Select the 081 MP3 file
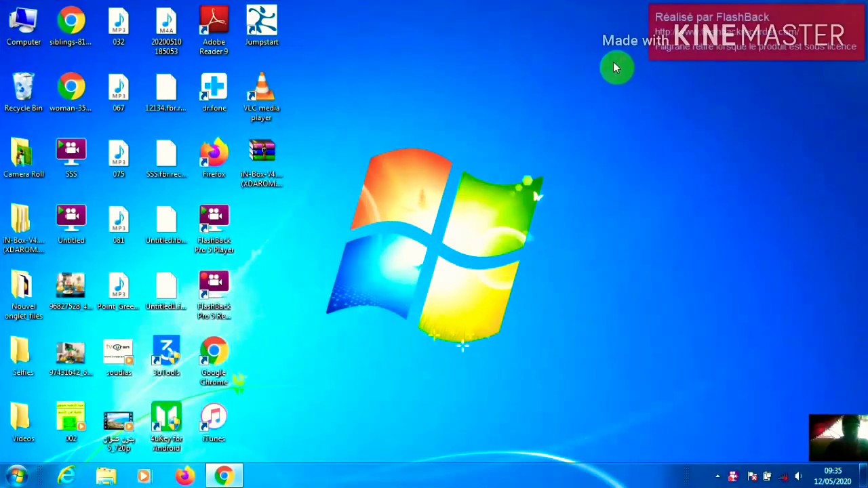 click(x=119, y=225)
